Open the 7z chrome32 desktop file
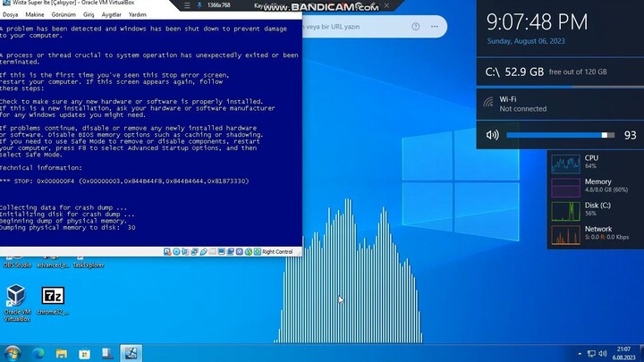644x362 pixels. click(53, 300)
